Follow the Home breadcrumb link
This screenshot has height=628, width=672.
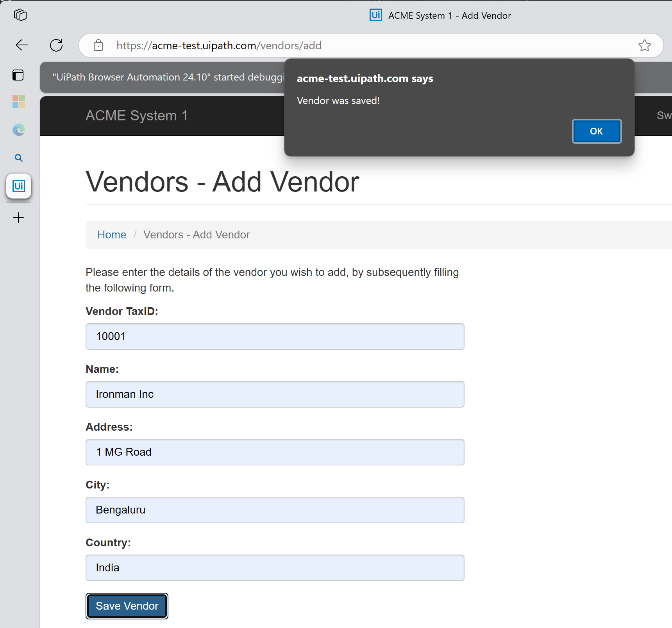112,234
